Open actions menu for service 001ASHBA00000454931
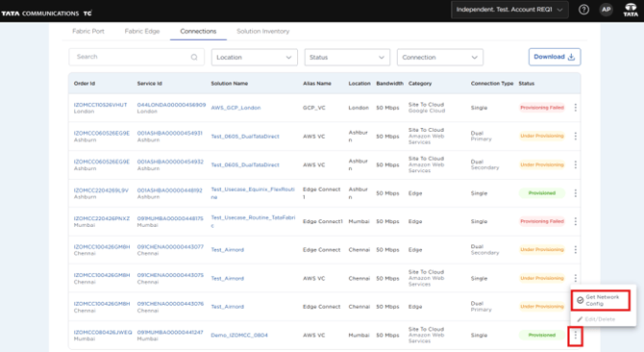Image resolution: width=644 pixels, height=352 pixels. coord(576,136)
